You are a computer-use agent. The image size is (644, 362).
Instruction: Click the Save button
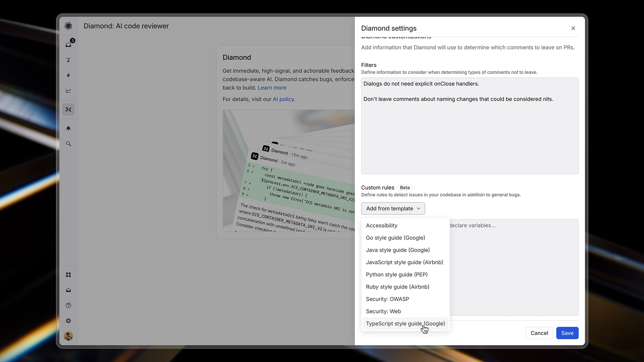click(567, 333)
